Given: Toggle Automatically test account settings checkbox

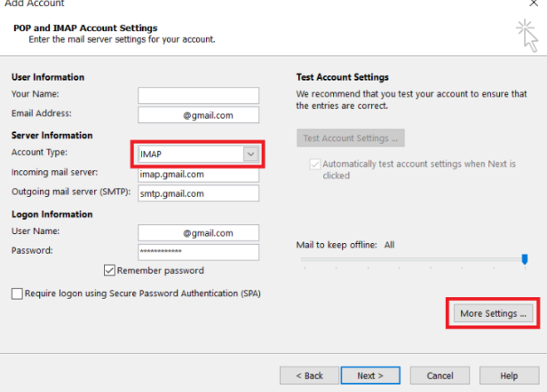Looking at the screenshot, I should tap(314, 164).
